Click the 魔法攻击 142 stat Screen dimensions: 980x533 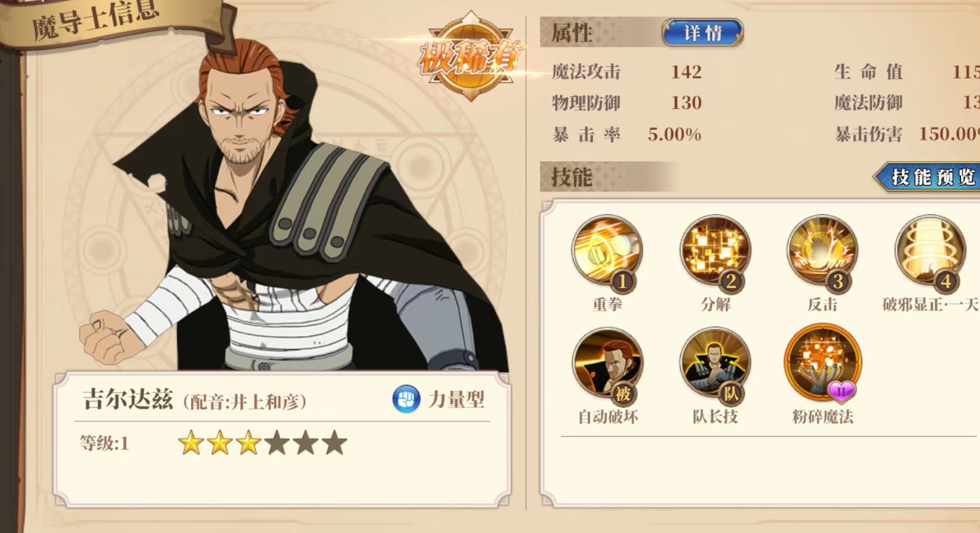click(x=627, y=72)
